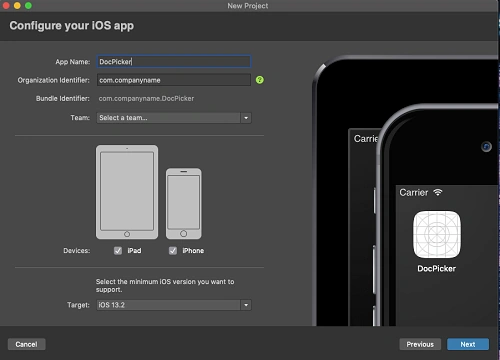
Task: Open the green help icon for Organization Identifier
Action: 260,80
